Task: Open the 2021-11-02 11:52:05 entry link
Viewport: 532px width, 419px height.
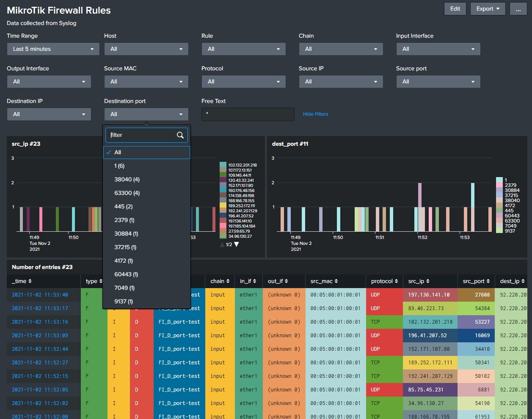Action: (x=40, y=390)
